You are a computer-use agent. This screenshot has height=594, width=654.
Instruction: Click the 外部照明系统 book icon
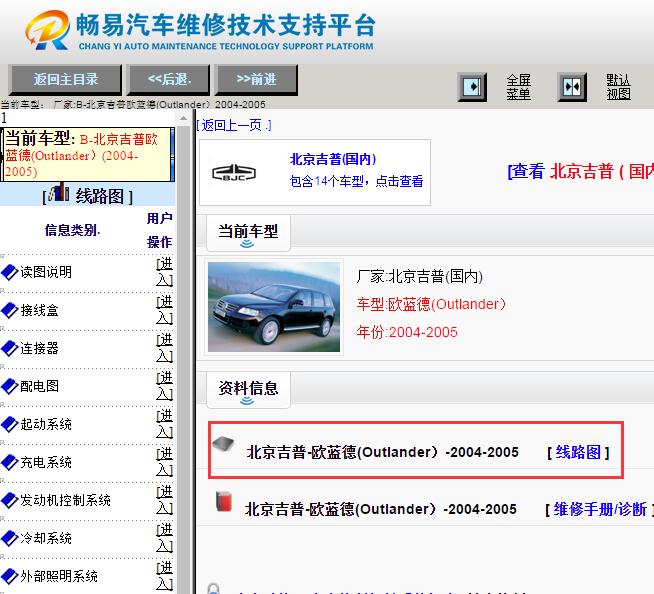[10, 576]
